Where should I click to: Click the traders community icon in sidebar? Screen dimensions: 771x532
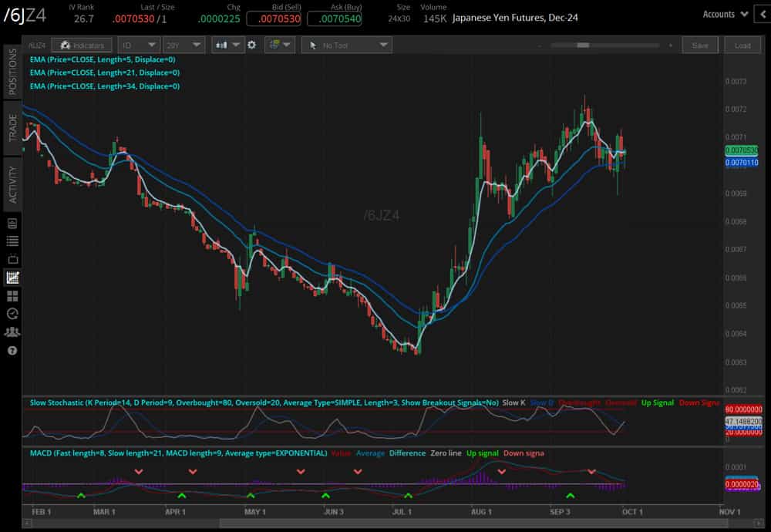(12, 332)
